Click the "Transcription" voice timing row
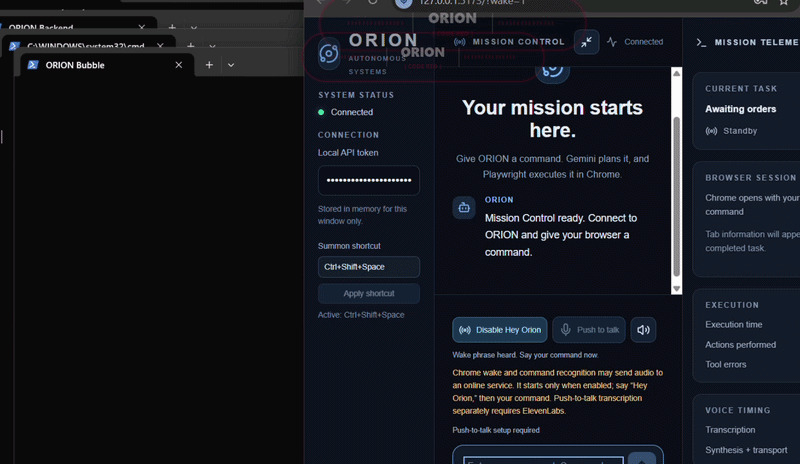The image size is (800, 464). pos(730,430)
